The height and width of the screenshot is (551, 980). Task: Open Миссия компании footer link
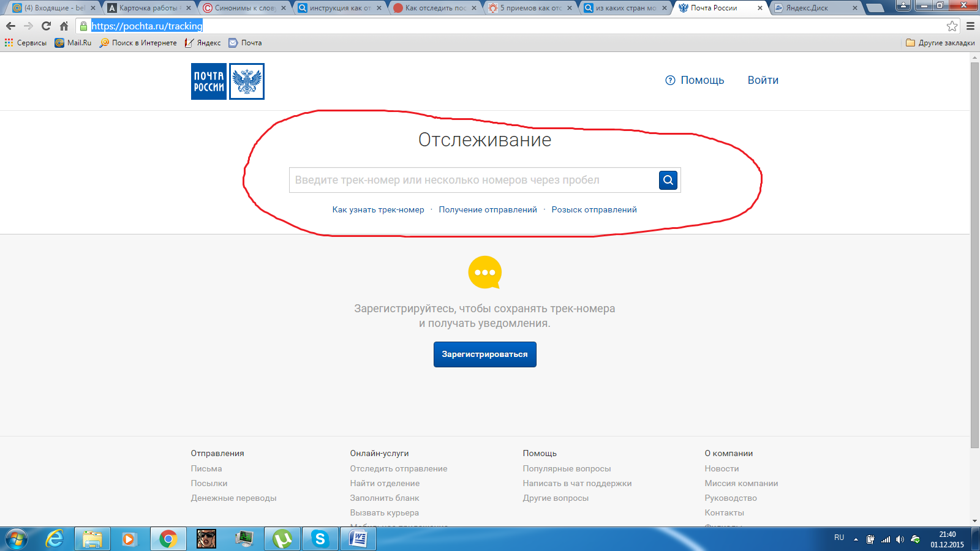pyautogui.click(x=741, y=483)
